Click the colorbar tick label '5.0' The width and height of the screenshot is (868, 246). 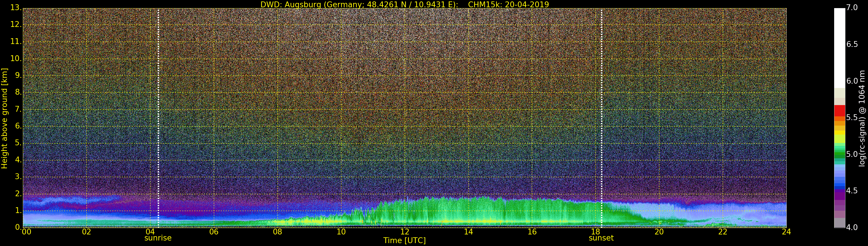click(852, 154)
